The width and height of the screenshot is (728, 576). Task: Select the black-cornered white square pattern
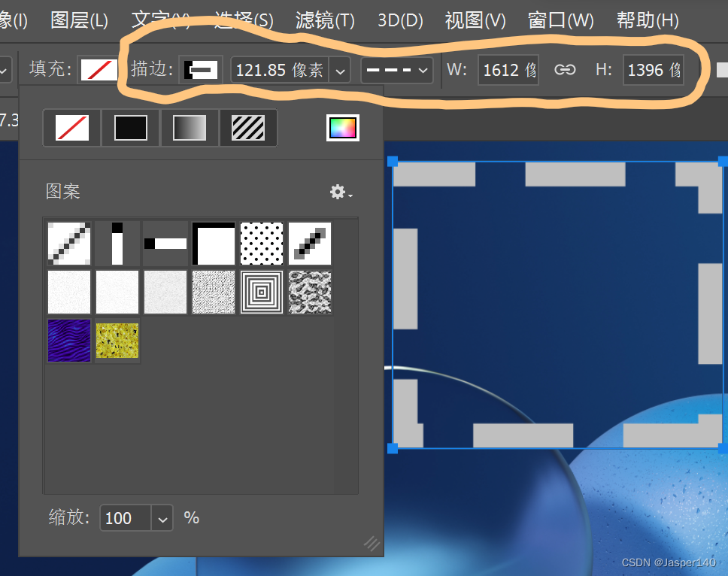point(214,243)
